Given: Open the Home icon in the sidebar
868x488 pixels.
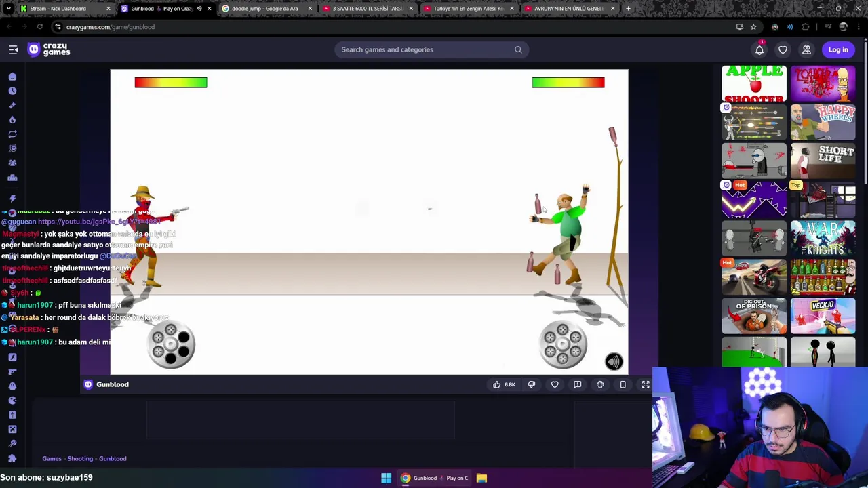Looking at the screenshot, I should 12,77.
